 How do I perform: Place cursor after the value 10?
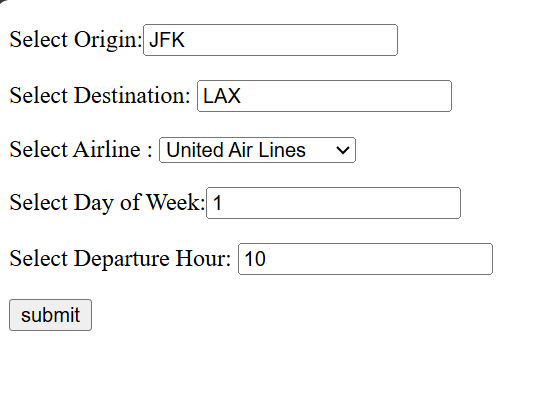(x=267, y=259)
